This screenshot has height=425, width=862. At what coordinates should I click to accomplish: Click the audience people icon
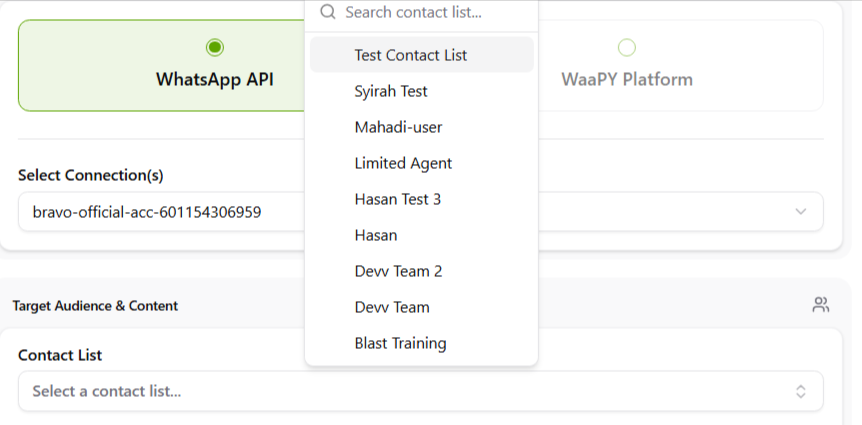pyautogui.click(x=821, y=305)
